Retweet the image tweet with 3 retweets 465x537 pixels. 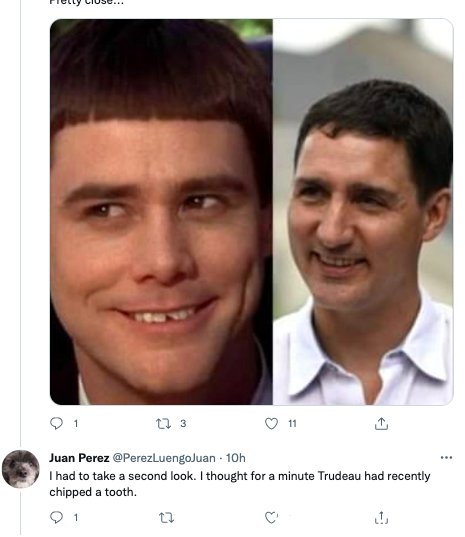coord(163,424)
